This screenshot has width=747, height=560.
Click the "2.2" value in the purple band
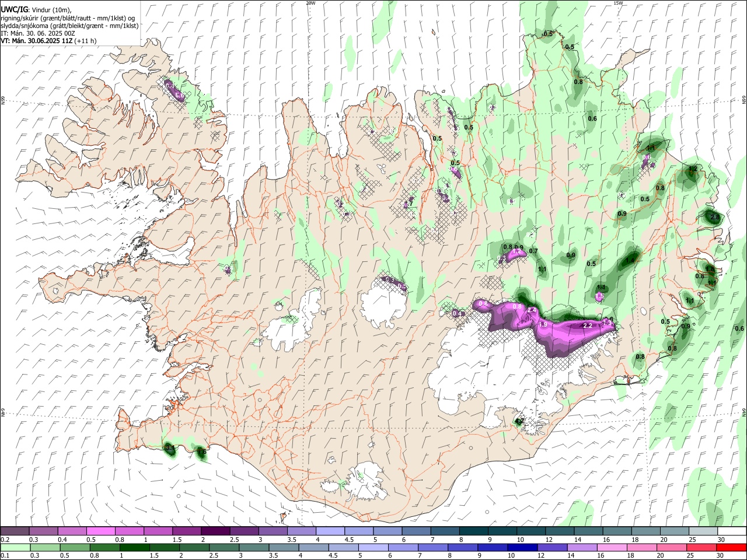588,325
